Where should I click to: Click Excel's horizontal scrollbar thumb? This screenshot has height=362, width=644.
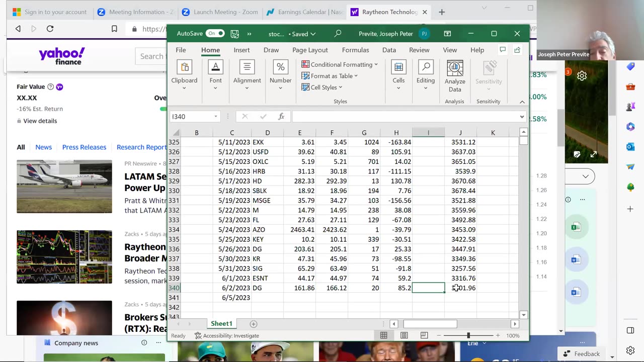click(x=430, y=324)
